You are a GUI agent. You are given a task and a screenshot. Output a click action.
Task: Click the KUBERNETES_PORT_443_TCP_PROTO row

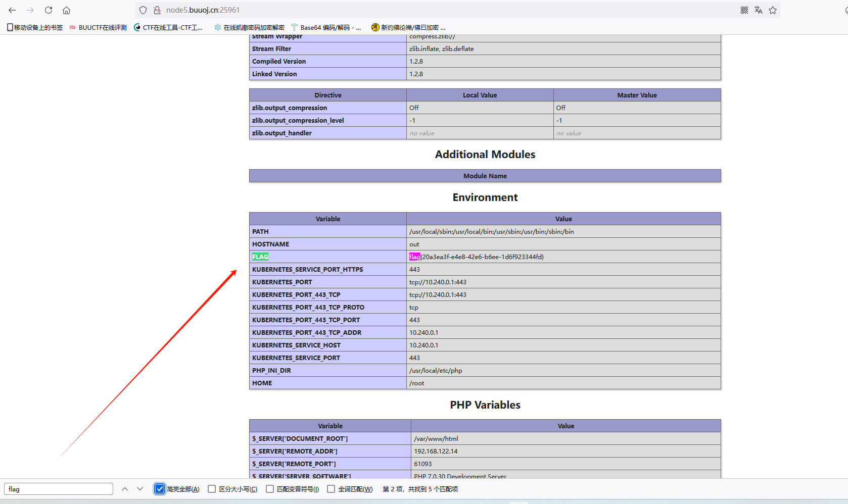coord(485,307)
